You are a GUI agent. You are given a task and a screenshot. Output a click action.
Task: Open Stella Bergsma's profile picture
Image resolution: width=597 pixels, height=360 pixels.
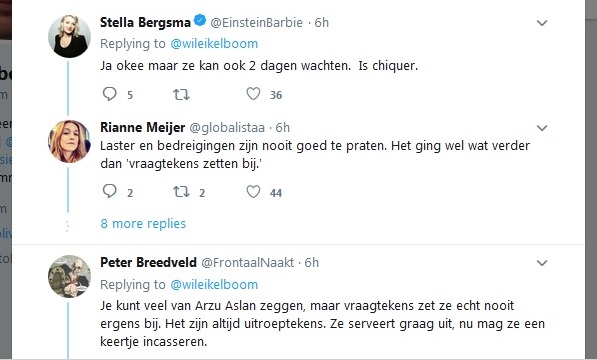coord(69,36)
